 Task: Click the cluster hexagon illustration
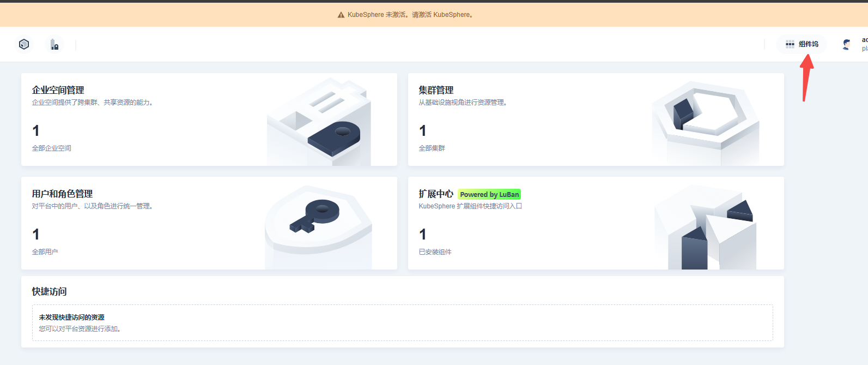[x=706, y=122]
